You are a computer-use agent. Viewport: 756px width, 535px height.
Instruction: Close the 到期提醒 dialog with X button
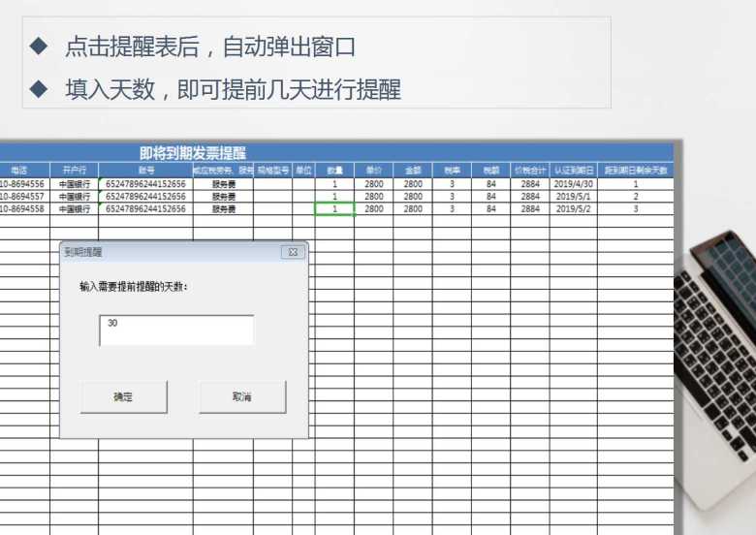pyautogui.click(x=293, y=252)
